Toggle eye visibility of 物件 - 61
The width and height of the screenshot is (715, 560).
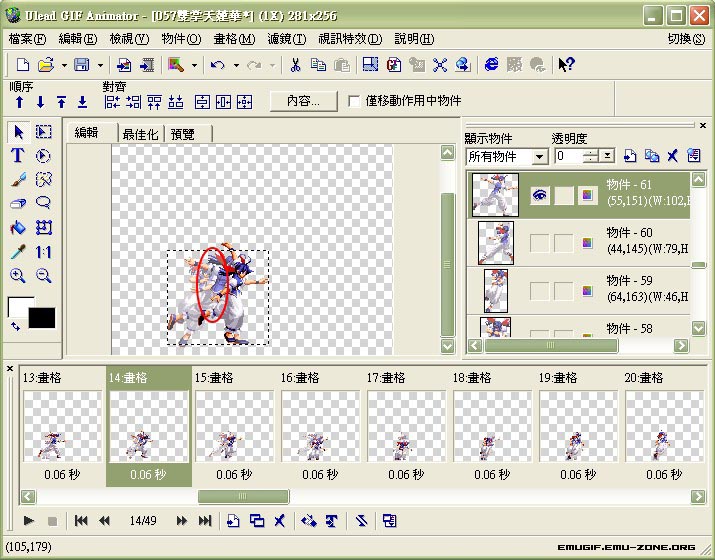click(539, 196)
